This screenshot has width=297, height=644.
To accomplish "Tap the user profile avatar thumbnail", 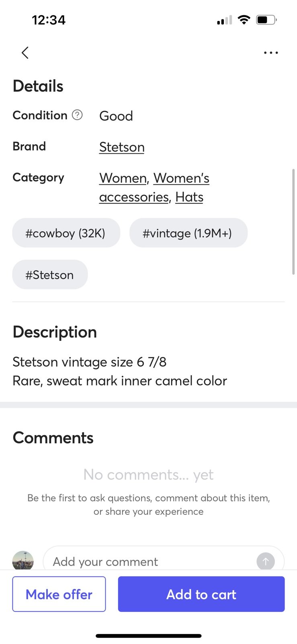I will click(x=23, y=560).
